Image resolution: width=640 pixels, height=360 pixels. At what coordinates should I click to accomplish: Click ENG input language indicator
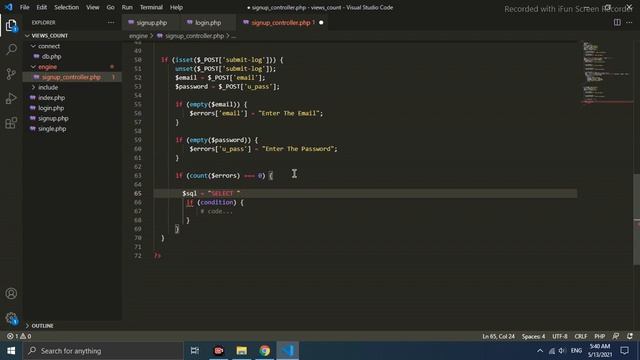click(x=576, y=351)
